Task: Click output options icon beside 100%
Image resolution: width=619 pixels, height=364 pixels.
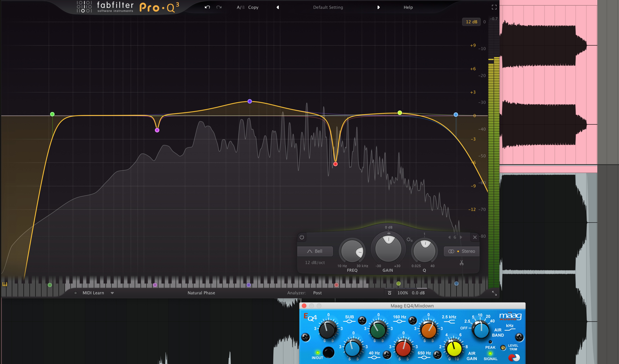Action: 389,293
